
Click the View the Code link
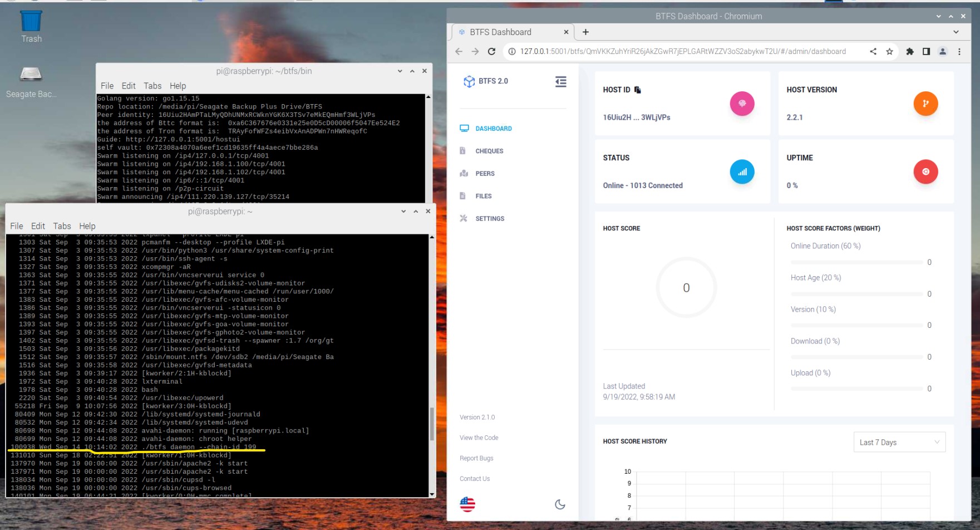tap(479, 438)
